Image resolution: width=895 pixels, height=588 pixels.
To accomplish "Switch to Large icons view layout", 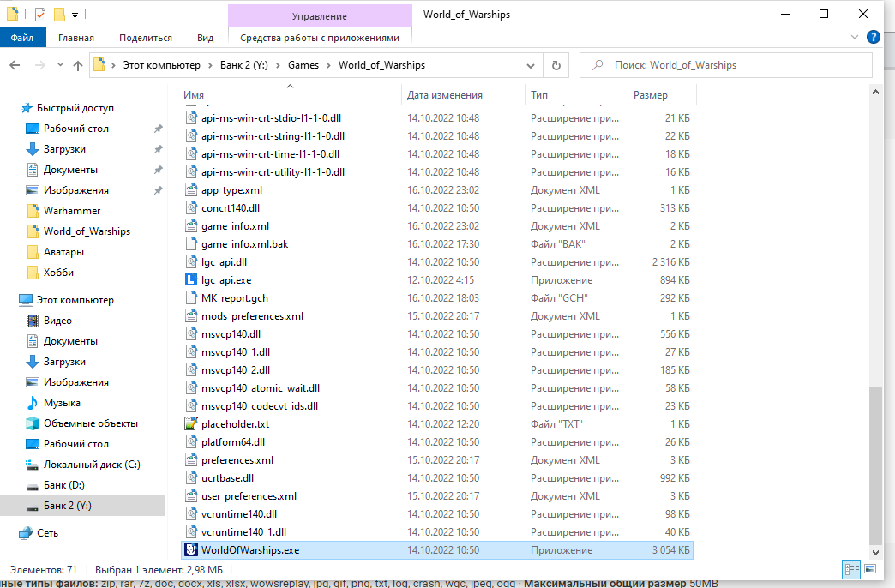I will coord(870,569).
